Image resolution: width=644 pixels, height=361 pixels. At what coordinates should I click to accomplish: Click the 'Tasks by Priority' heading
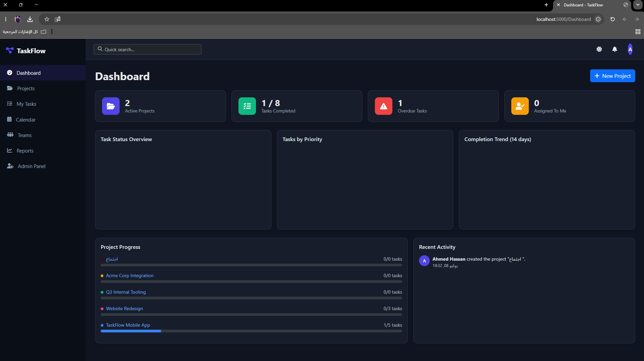[x=302, y=139]
